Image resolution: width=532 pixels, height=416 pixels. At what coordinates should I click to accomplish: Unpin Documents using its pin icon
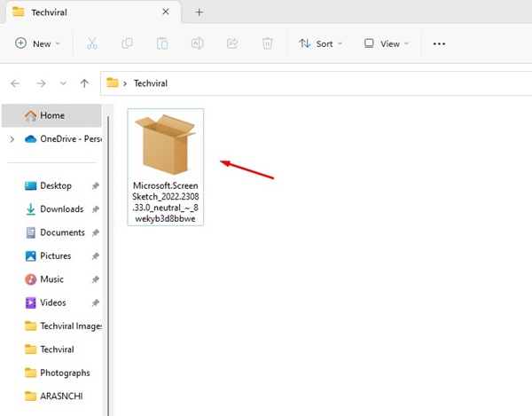click(x=96, y=232)
